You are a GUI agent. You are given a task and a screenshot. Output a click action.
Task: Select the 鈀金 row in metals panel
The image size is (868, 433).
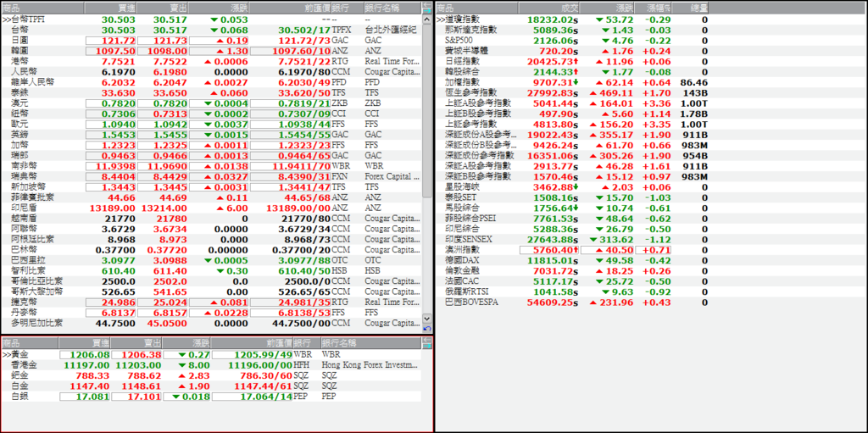(211, 375)
